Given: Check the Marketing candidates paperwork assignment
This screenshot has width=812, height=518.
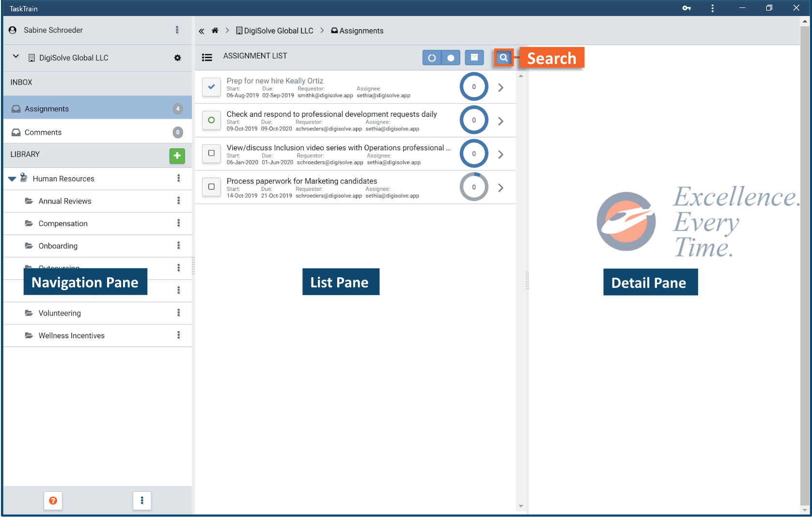Looking at the screenshot, I should pos(211,187).
